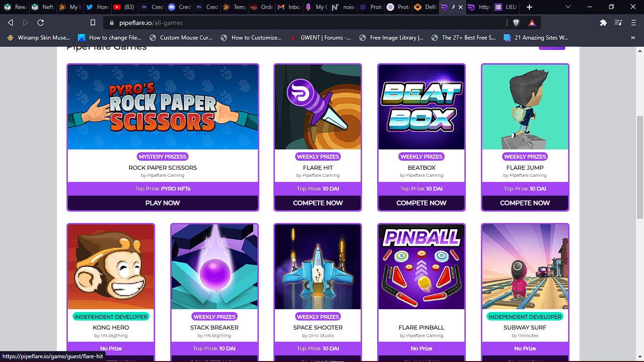Image resolution: width=644 pixels, height=362 pixels.
Task: Click the by DinV Studio author text
Action: 318,336
